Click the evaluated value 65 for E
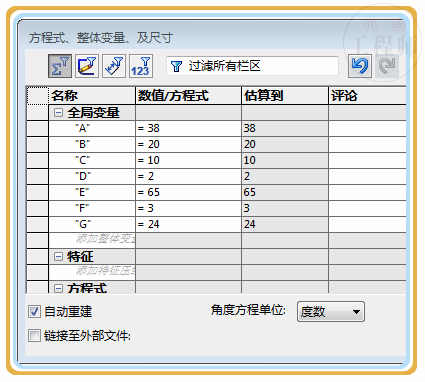 [285, 192]
